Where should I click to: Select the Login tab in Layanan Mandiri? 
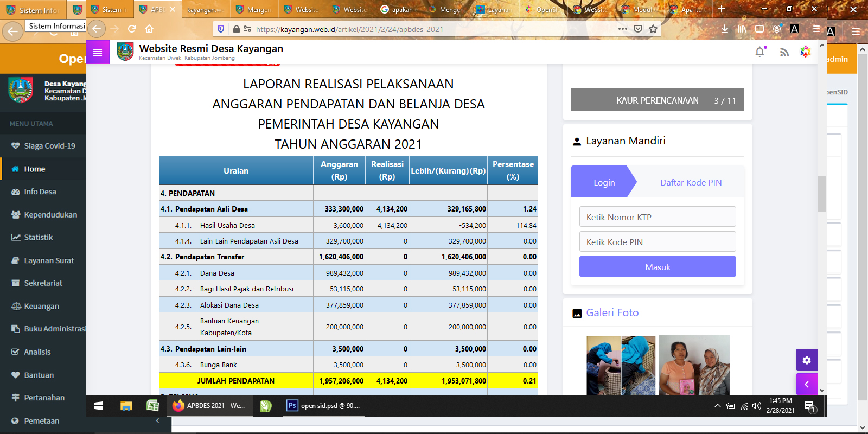coord(604,183)
